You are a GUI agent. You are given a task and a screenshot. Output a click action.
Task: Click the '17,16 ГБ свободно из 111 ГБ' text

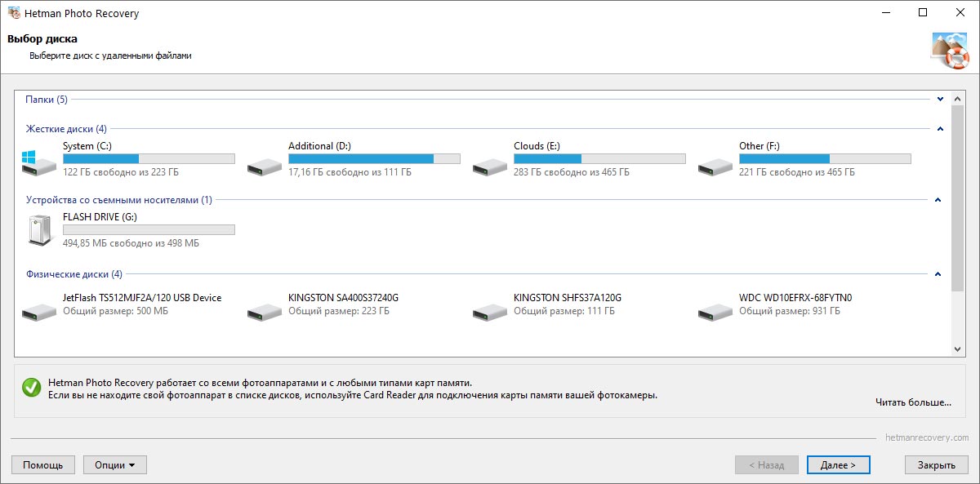point(350,172)
